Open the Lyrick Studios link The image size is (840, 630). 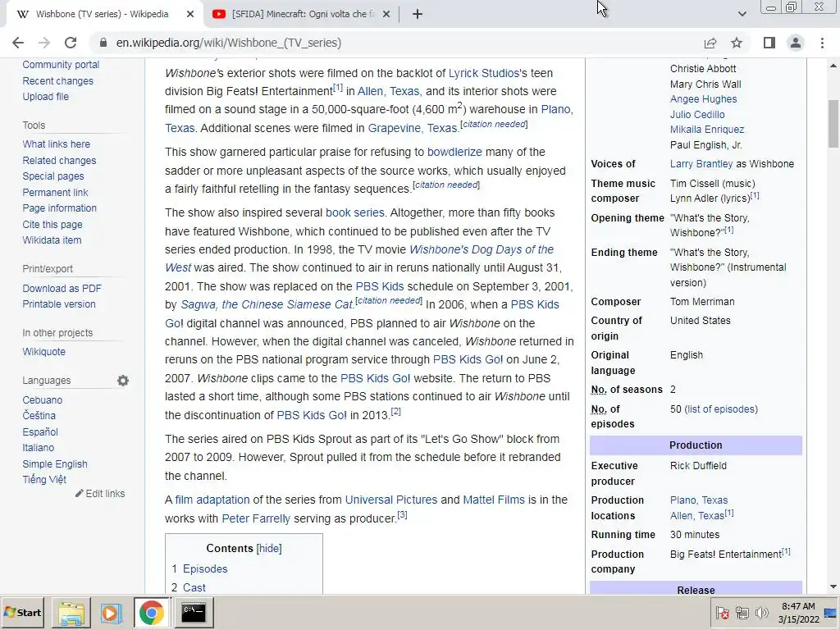click(x=484, y=73)
